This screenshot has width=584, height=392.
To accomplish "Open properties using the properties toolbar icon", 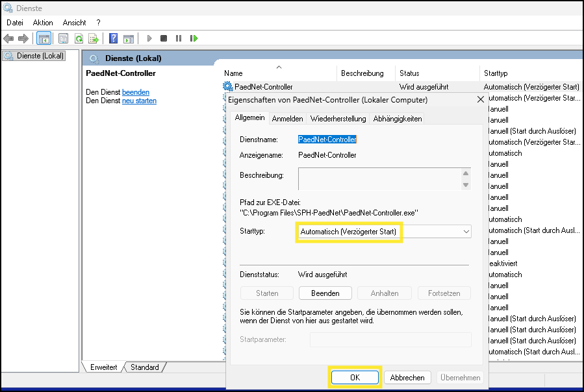I will click(62, 38).
